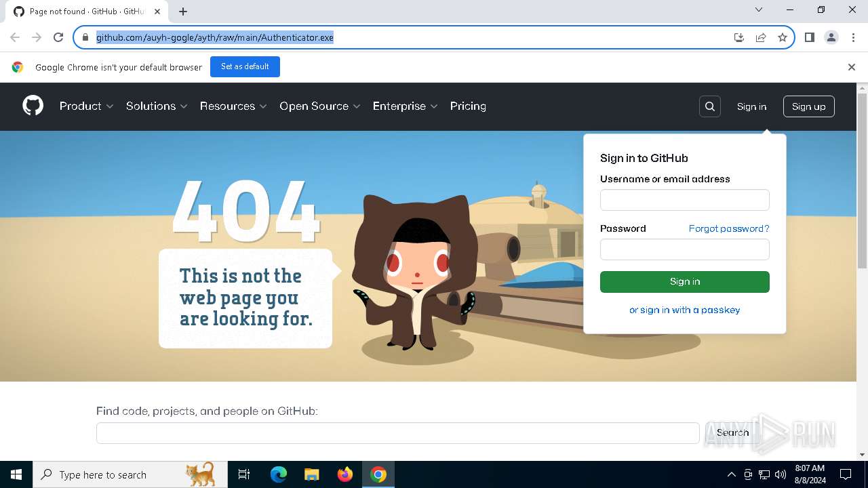Open the Chrome profile avatar icon
The width and height of the screenshot is (868, 488).
(x=831, y=37)
